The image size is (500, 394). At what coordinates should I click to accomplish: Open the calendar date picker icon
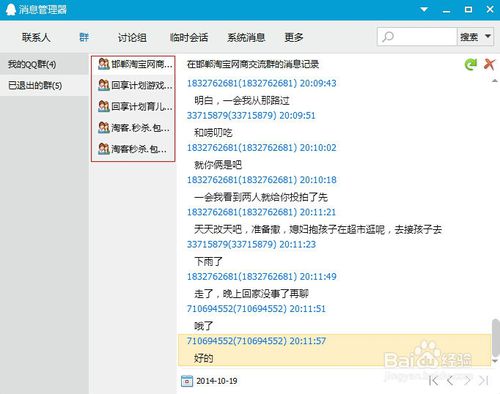[187, 381]
